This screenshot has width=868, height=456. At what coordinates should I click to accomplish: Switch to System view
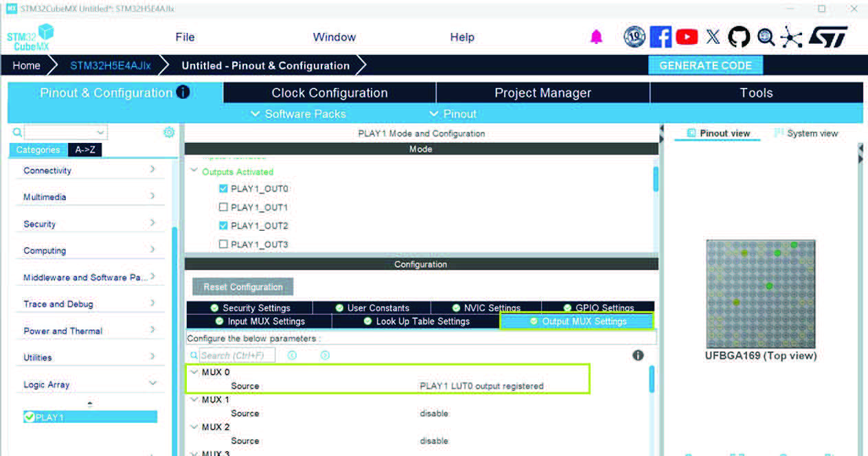click(806, 133)
